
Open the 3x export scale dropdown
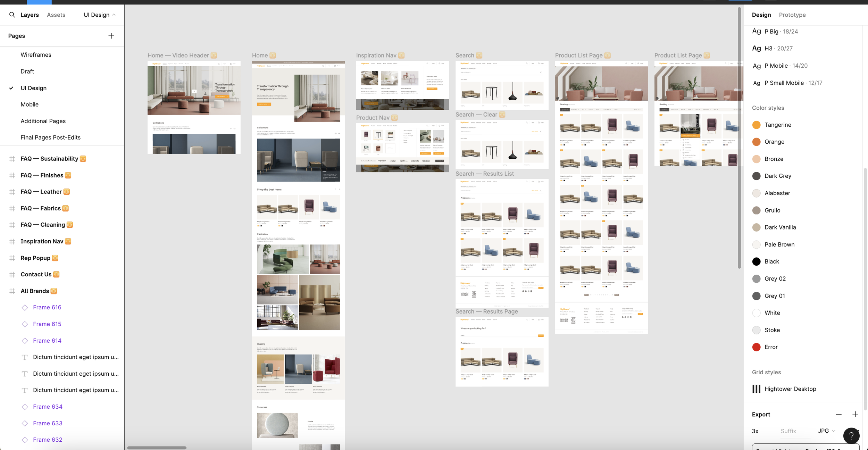click(x=756, y=431)
